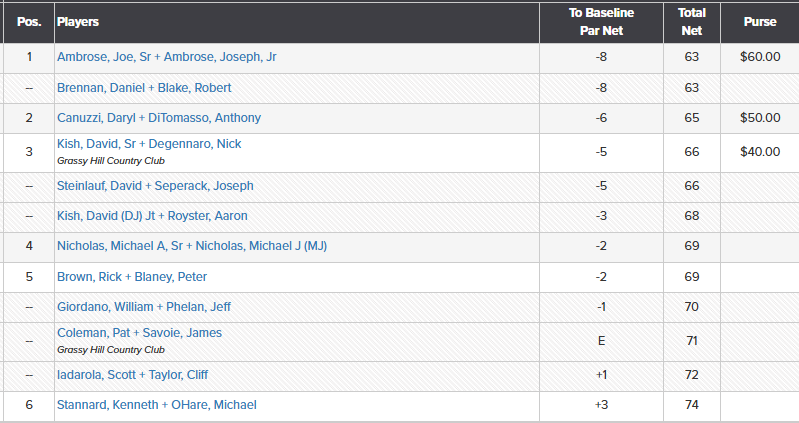Viewport: 799px width, 423px height.
Task: Open Kish, David (DJ) + Royster, Aaron link
Action: [x=152, y=215]
